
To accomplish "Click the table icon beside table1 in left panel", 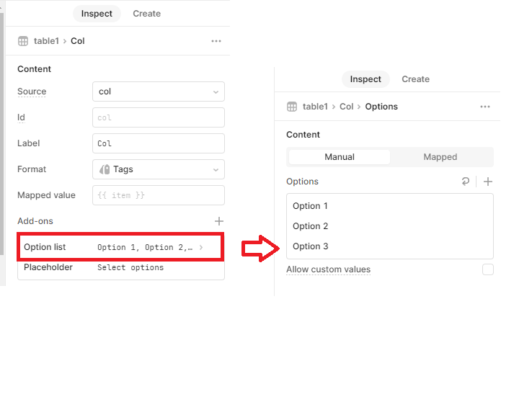I will click(23, 41).
